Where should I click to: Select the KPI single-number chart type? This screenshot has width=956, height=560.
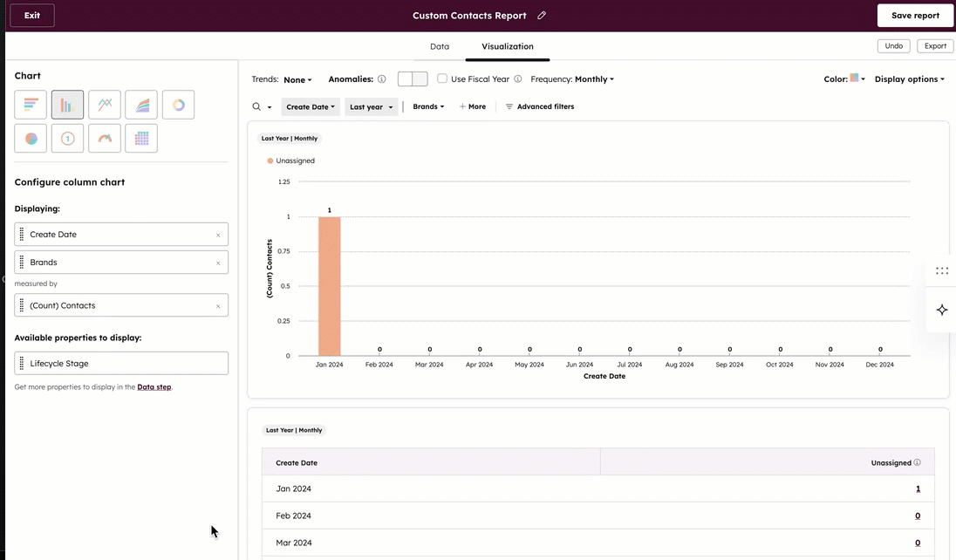click(67, 138)
